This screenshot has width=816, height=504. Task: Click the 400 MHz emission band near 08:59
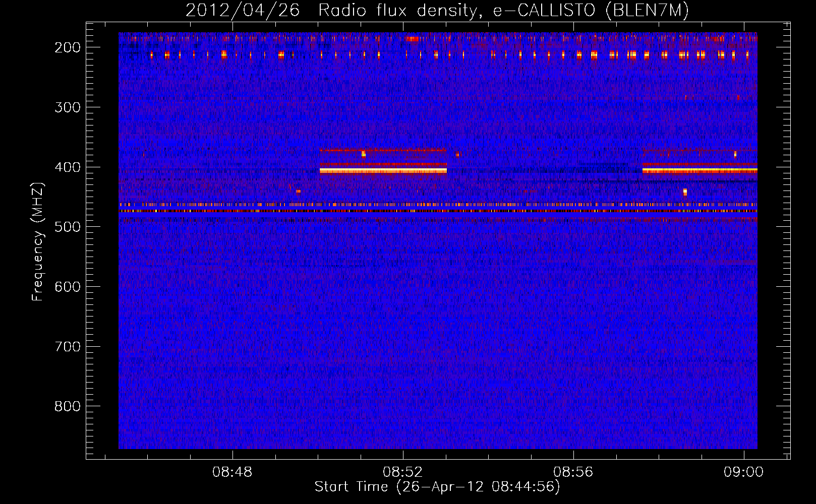coord(700,170)
